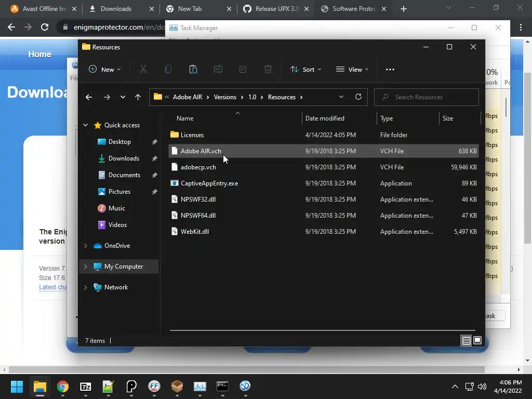Select the Adobe AIR.vch file
This screenshot has height=399, width=532.
(324, 151)
